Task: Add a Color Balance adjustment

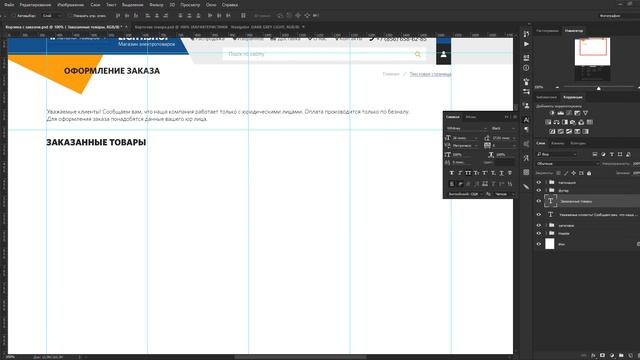Action: coord(556,122)
